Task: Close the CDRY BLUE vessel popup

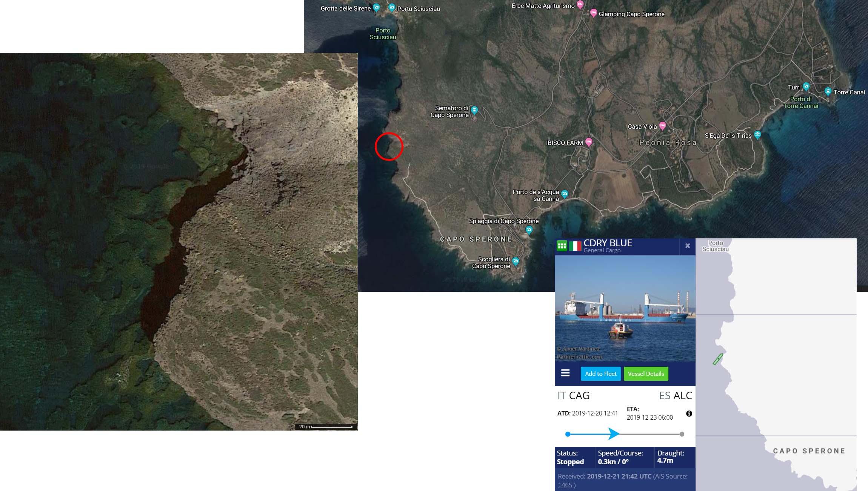Action: tap(687, 246)
